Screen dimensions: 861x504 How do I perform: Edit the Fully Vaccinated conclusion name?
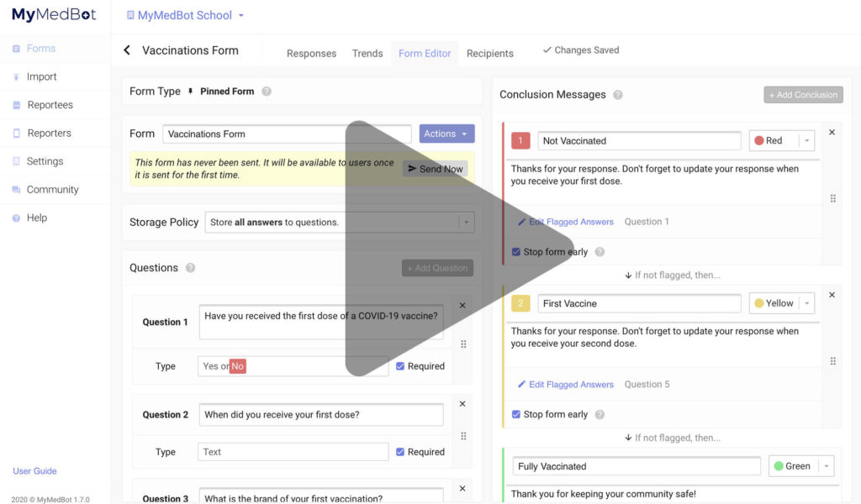[637, 466]
